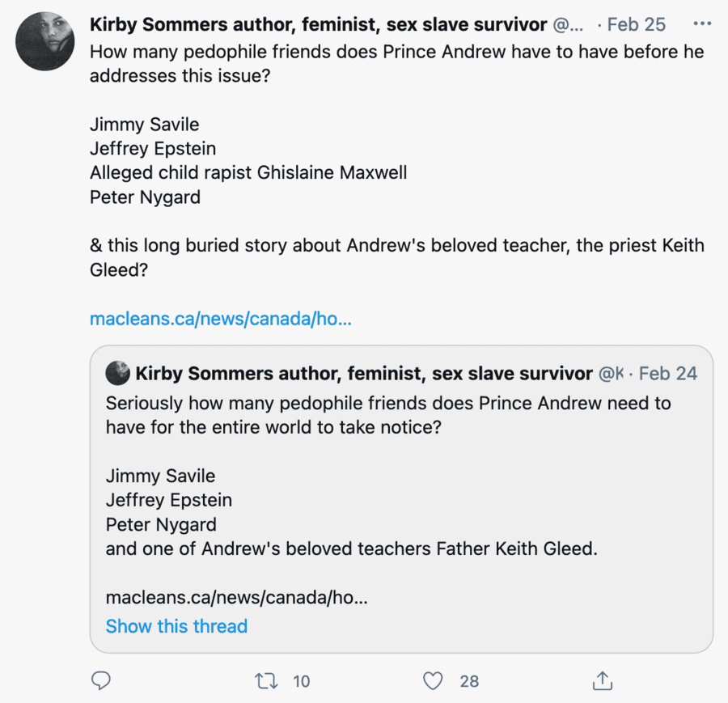Click the main tweet line mentioning Ghislaine Maxwell
The image size is (728, 703).
(x=248, y=172)
